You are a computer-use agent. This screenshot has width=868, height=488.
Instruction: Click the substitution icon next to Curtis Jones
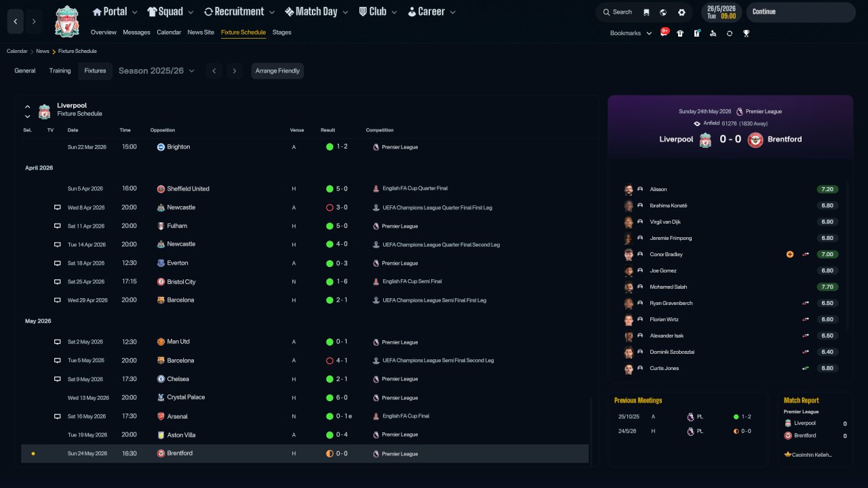806,368
